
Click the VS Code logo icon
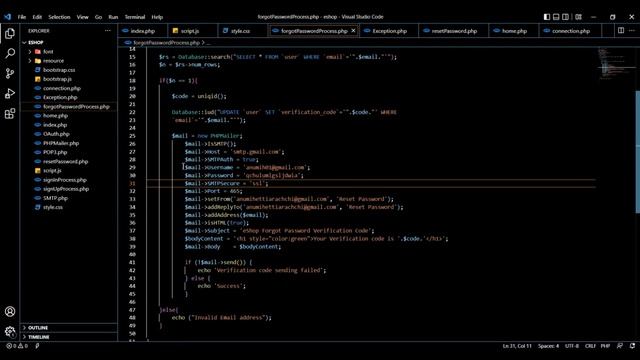[8, 17]
